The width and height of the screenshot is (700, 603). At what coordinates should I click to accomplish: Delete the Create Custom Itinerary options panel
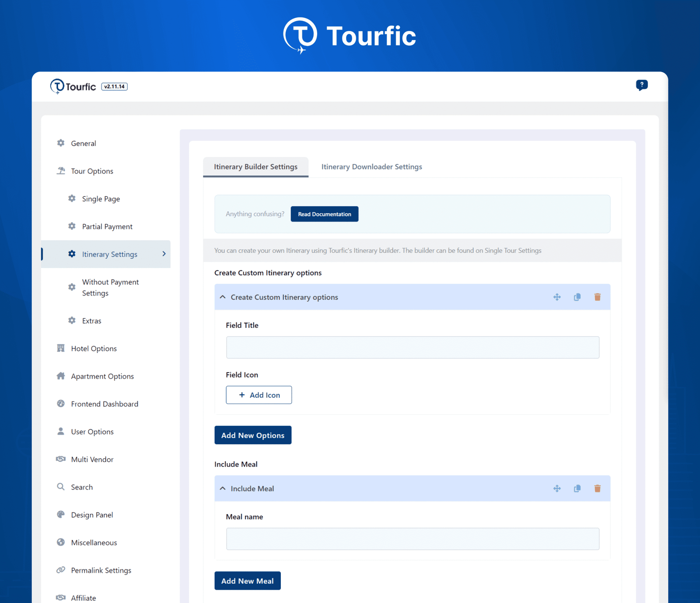click(597, 297)
